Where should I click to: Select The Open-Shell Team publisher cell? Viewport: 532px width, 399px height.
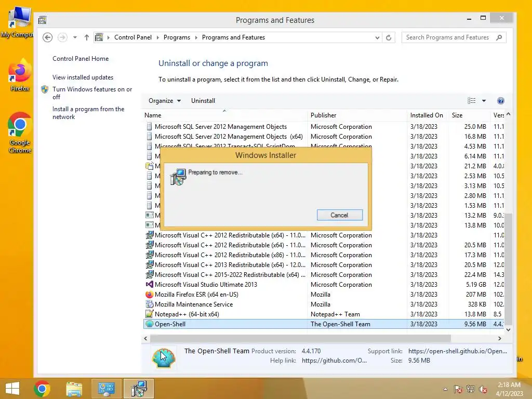click(x=340, y=324)
